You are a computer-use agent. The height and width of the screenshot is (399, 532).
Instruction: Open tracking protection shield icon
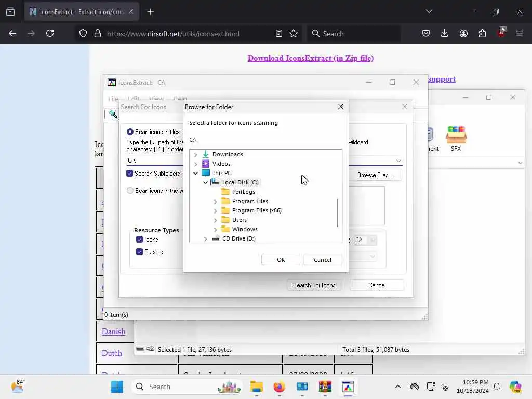click(x=83, y=34)
